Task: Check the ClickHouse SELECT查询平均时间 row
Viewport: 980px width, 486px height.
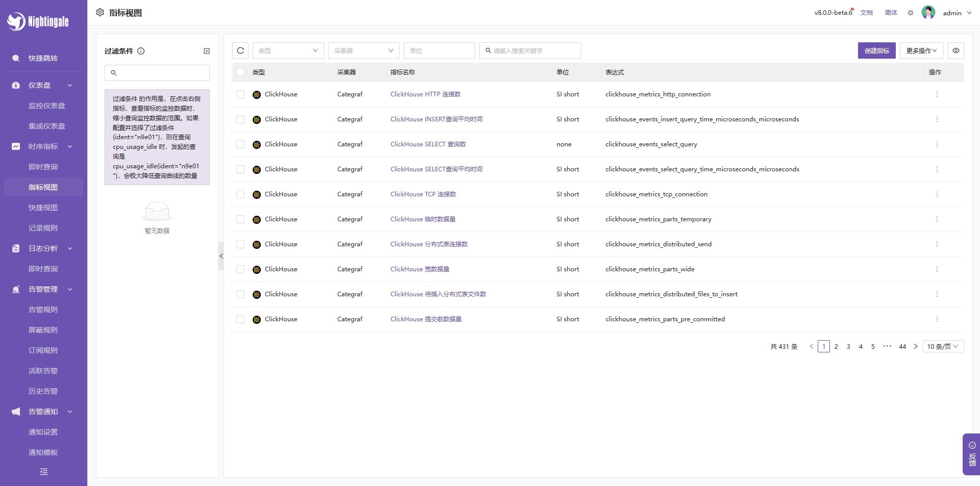Action: tap(240, 169)
